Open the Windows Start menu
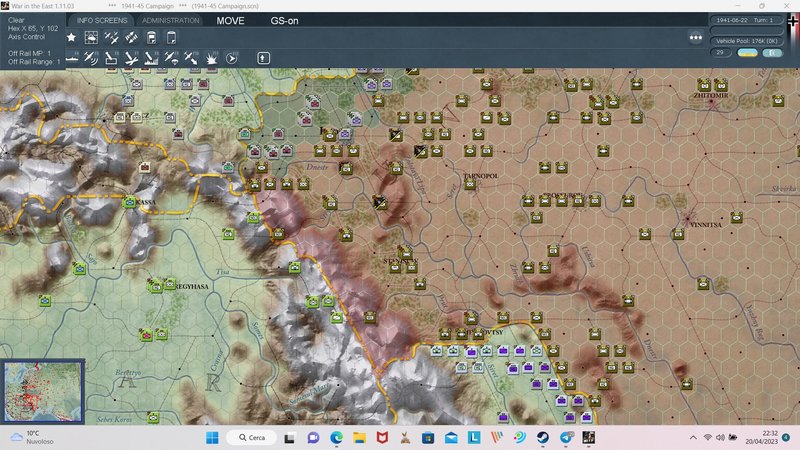The image size is (800, 450). pyautogui.click(x=212, y=438)
